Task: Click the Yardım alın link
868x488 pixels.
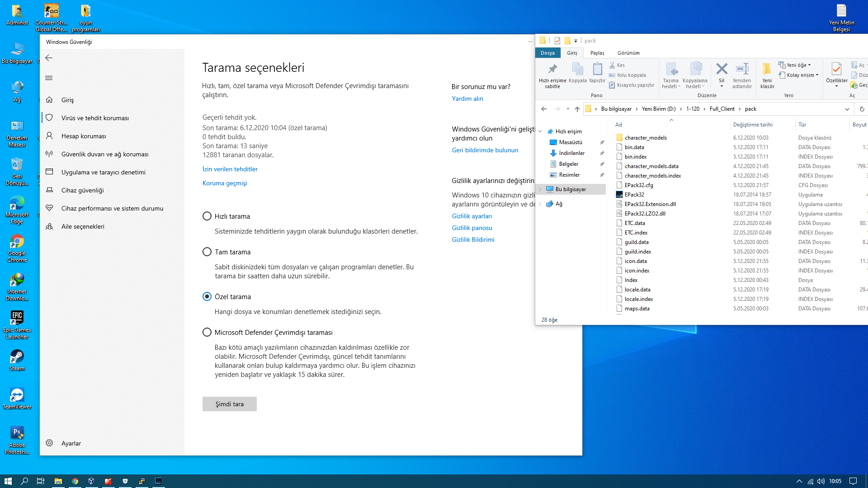Action: (467, 99)
